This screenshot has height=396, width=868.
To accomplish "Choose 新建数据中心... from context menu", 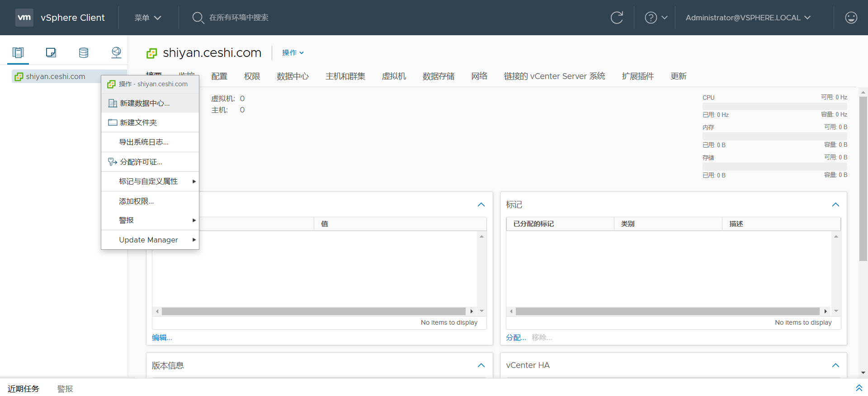I will click(150, 103).
